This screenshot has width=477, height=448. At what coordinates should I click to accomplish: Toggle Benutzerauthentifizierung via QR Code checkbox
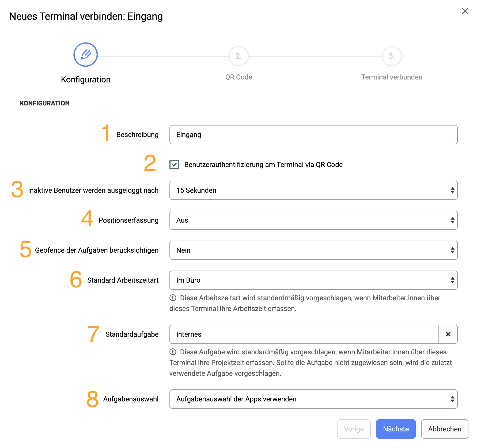point(174,165)
